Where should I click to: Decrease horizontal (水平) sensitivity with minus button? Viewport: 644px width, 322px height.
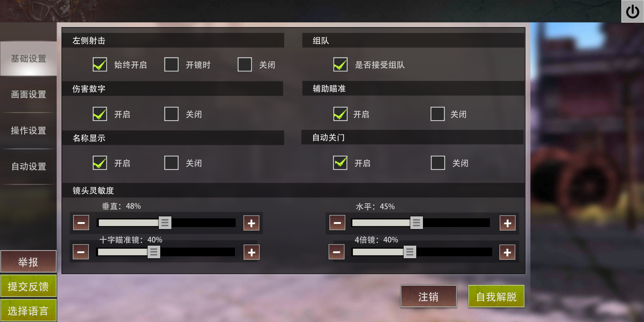click(337, 223)
